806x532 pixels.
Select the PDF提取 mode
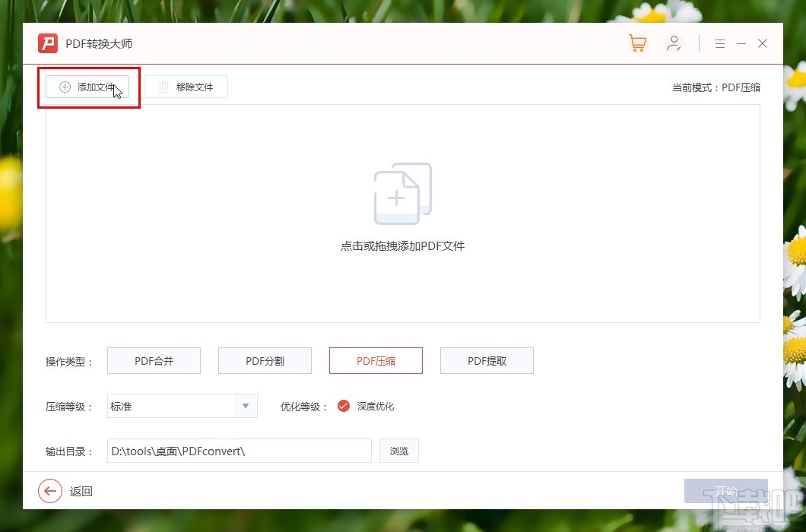point(487,360)
